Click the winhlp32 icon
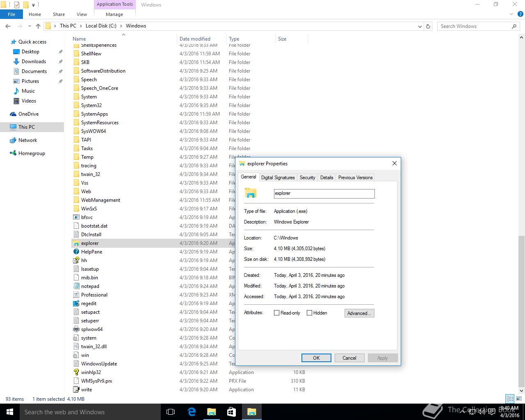 coord(76,372)
